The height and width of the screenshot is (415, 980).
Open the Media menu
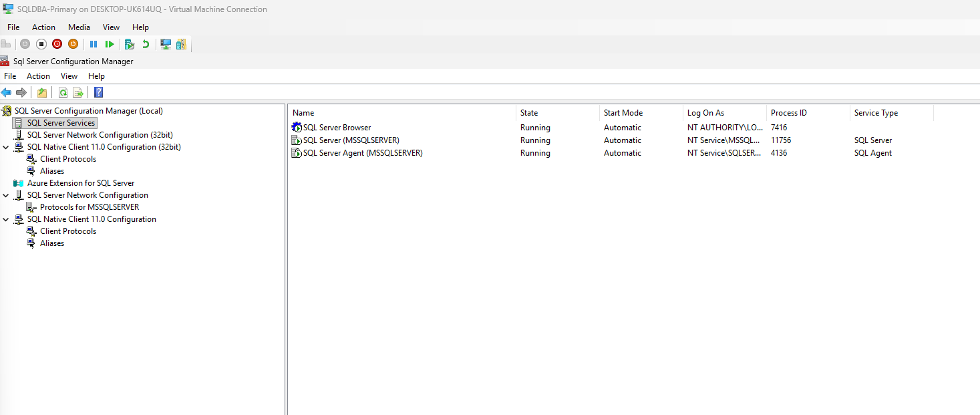click(79, 27)
